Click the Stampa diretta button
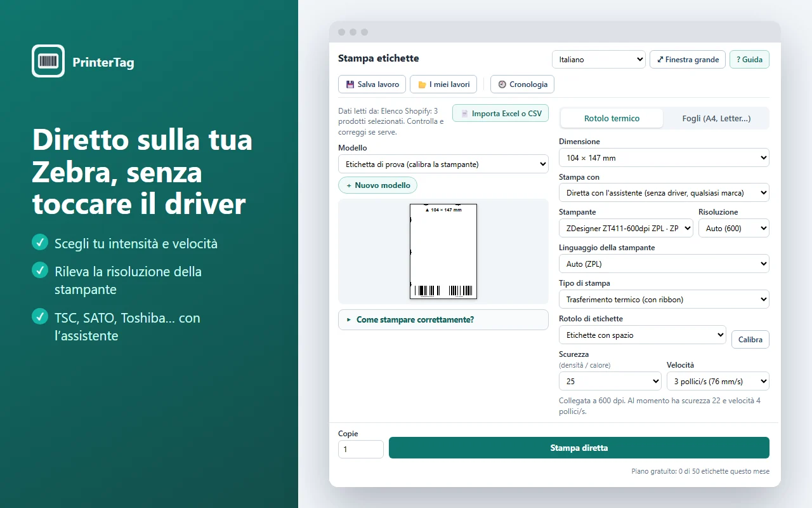Viewport: 812px width, 508px height. click(579, 448)
